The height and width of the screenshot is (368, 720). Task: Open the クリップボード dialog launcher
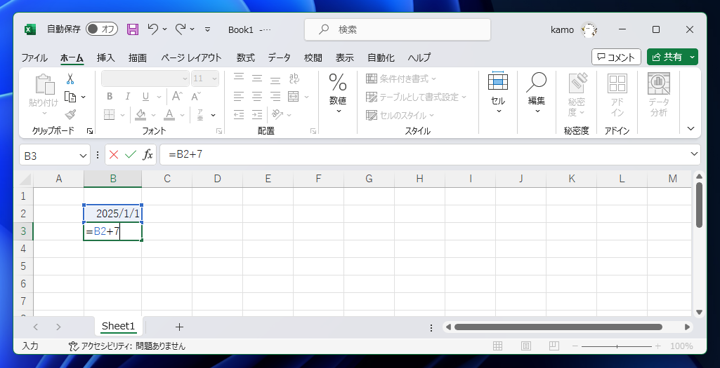tap(90, 131)
